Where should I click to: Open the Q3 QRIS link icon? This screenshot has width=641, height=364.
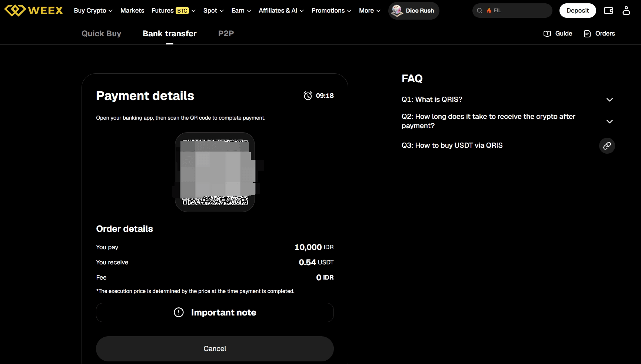coord(607,146)
